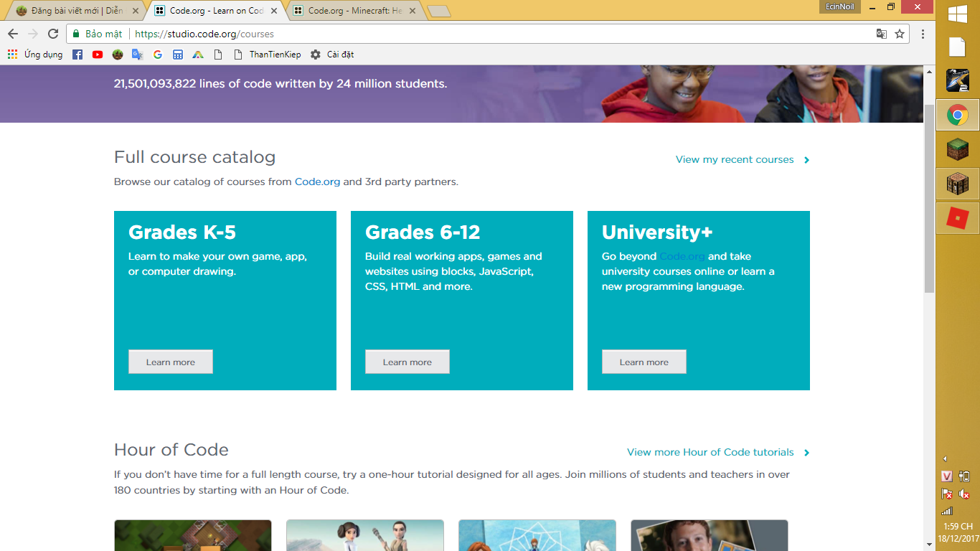The image size is (980, 551).
Task: Click Learn more under Grades K-5
Action: point(171,362)
